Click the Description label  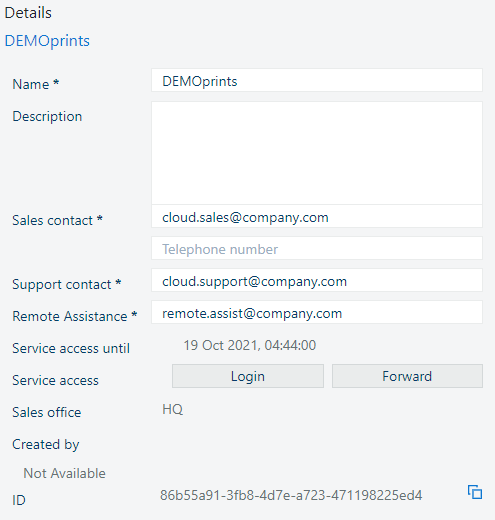(47, 117)
